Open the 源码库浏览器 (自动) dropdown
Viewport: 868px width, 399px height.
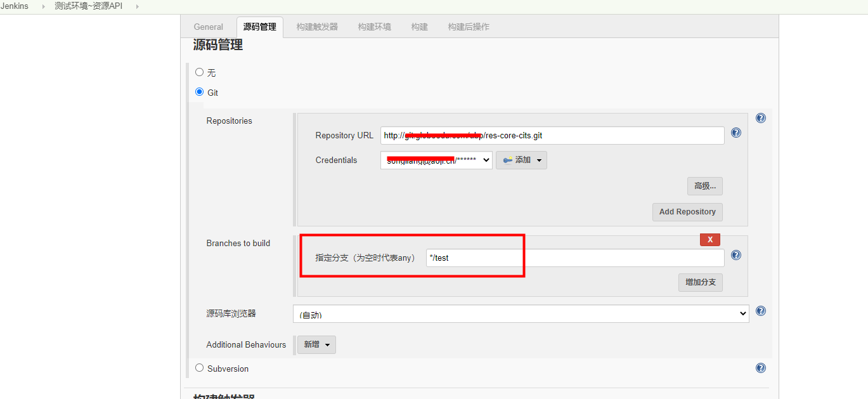(x=521, y=314)
